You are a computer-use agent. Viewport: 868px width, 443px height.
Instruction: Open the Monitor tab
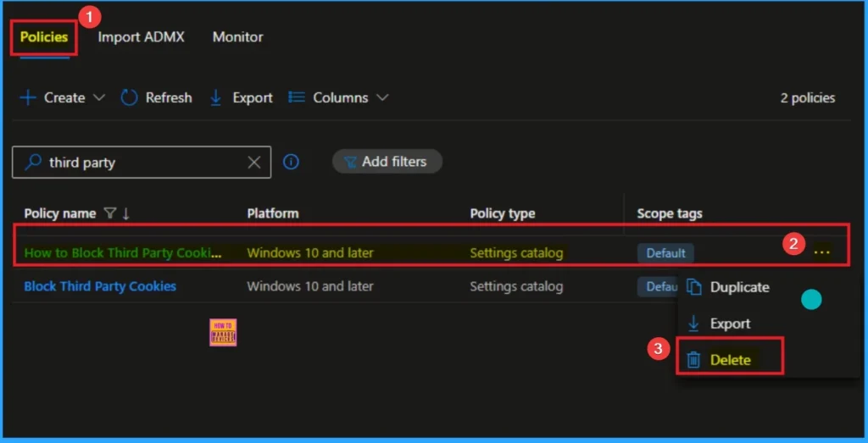click(x=238, y=37)
